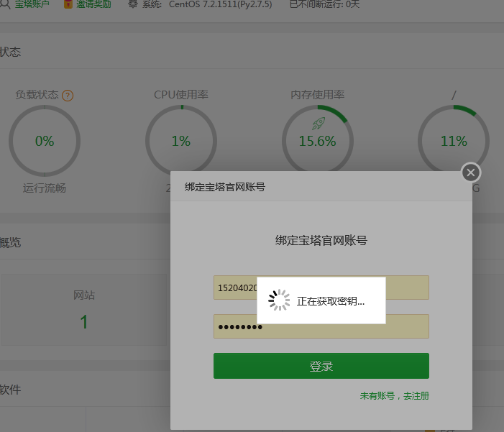Click the 已不间断运行: 0天 text
The image size is (504, 432).
click(x=324, y=4)
